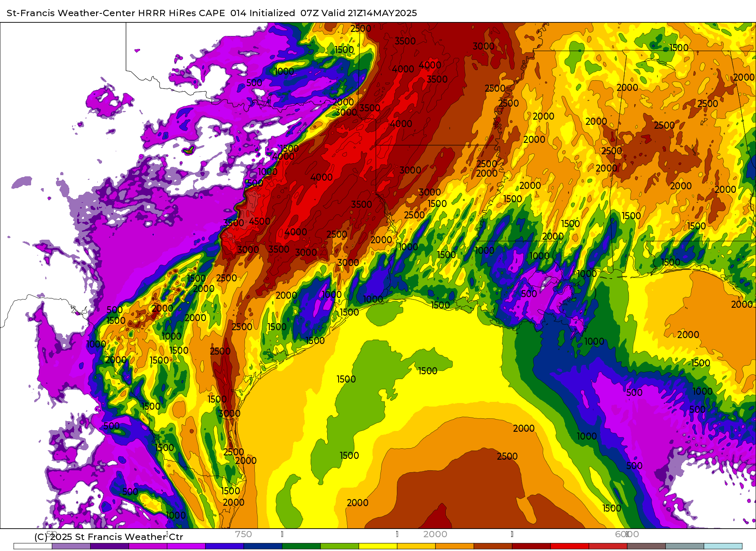The image size is (756, 551).
Task: Click the slate gray legend swatch
Action: coord(685,546)
